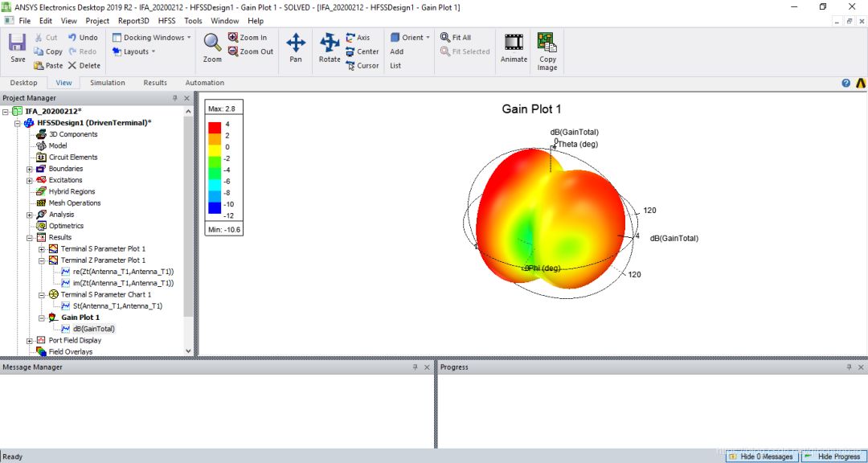Activate the Pan tool
The height and width of the screenshot is (463, 868).
click(296, 47)
